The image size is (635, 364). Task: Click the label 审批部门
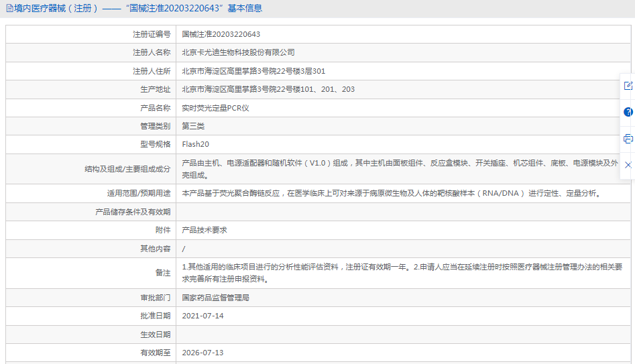pyautogui.click(x=156, y=298)
